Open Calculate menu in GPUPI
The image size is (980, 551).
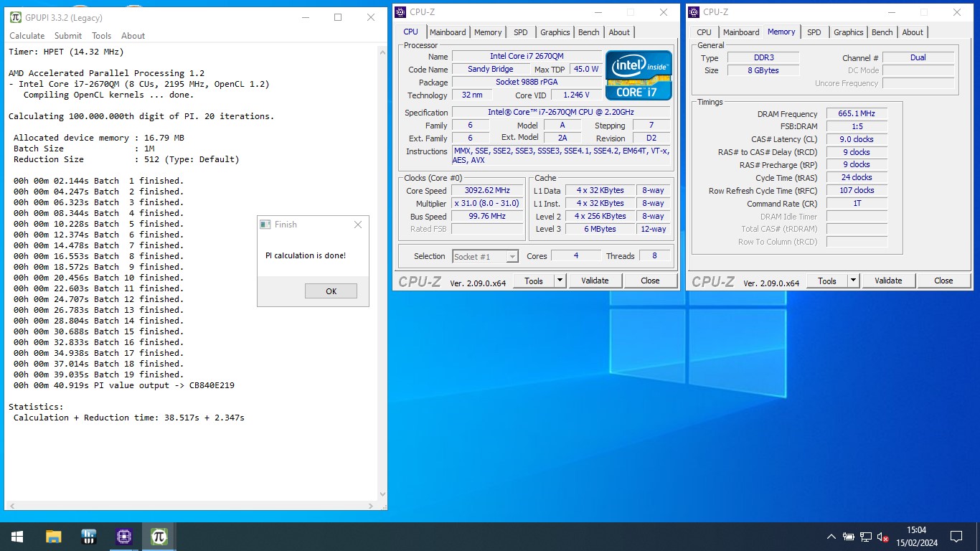coord(27,36)
